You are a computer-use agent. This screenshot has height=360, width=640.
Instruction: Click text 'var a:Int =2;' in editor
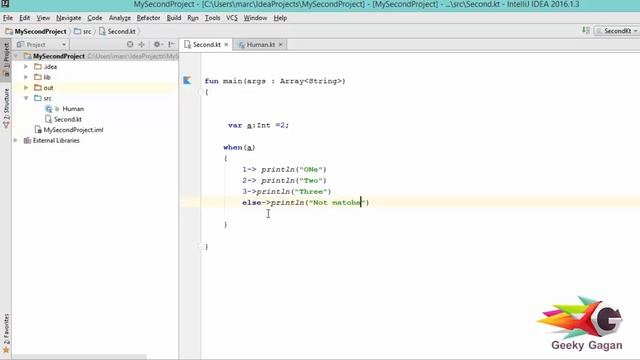pyautogui.click(x=258, y=125)
